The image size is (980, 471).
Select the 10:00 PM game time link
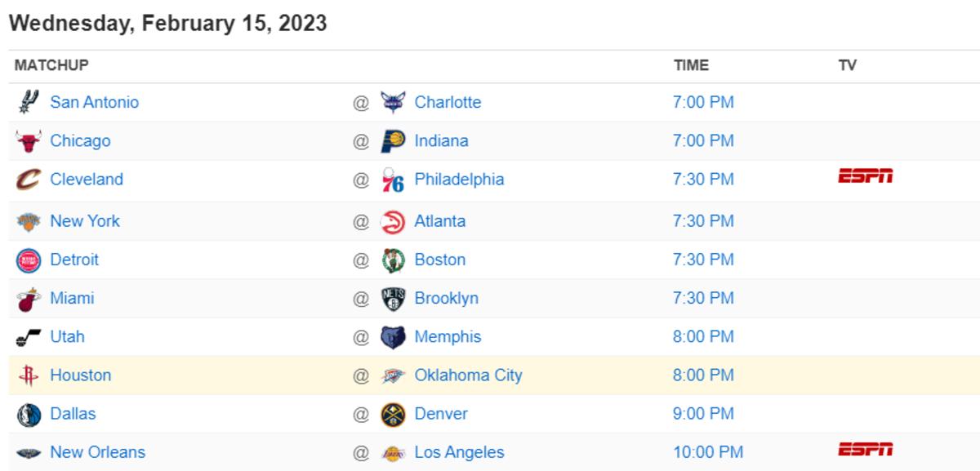click(x=708, y=452)
